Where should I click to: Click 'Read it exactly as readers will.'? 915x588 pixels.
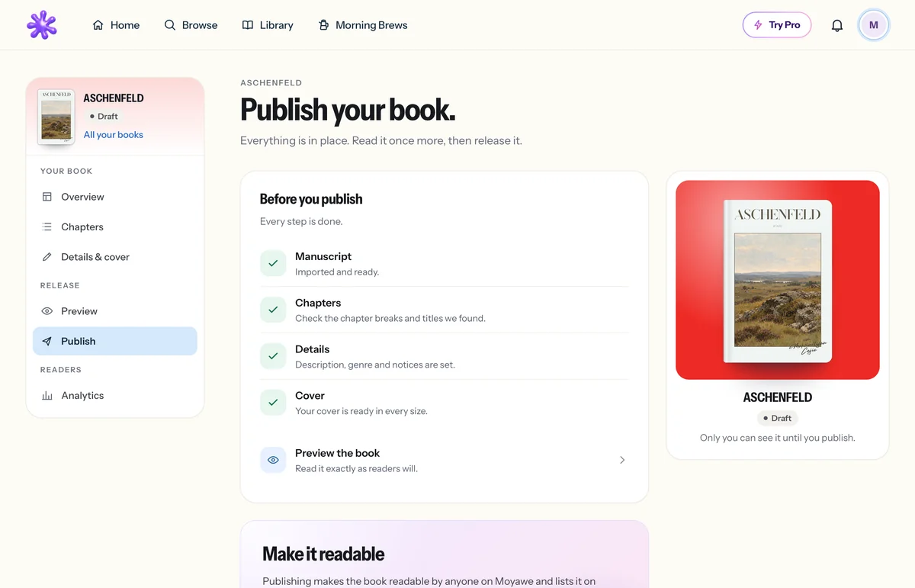pyautogui.click(x=357, y=469)
